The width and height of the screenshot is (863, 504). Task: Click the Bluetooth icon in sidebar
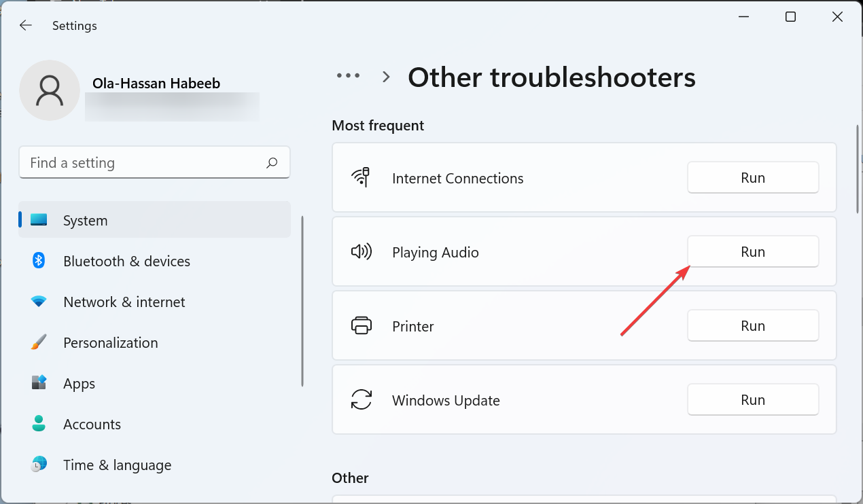(39, 261)
